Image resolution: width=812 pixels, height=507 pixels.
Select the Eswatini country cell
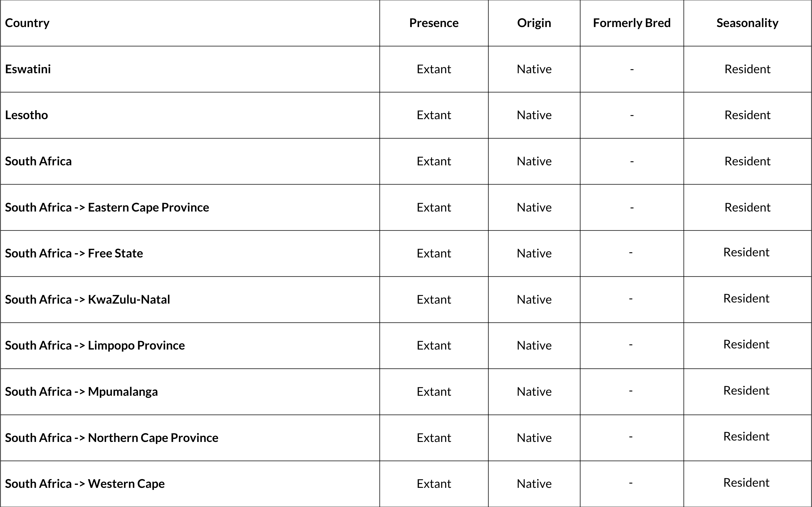[x=28, y=69]
